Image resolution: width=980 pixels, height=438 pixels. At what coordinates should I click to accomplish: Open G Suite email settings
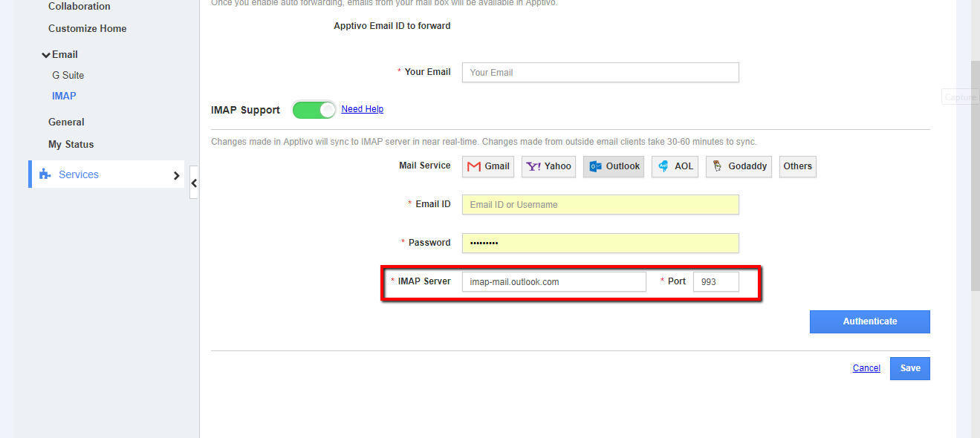(x=68, y=75)
